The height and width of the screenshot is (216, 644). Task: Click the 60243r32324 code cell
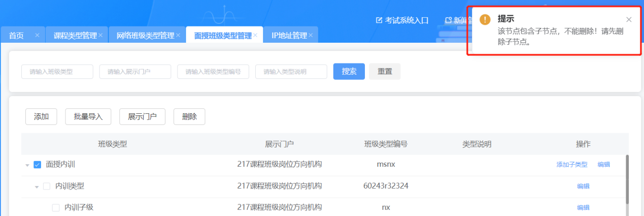(x=386, y=186)
